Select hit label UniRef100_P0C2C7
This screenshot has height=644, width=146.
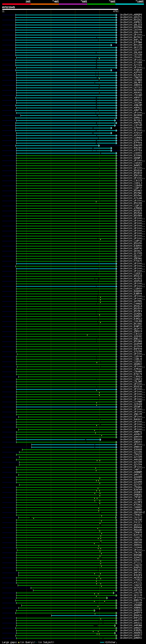pos(131,522)
